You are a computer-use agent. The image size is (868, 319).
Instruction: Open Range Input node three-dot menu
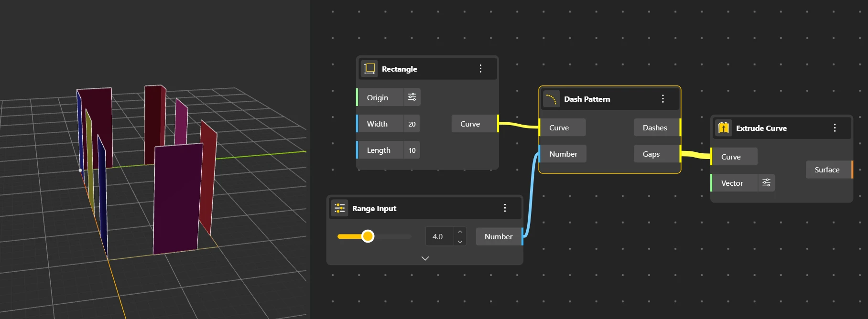pyautogui.click(x=505, y=208)
